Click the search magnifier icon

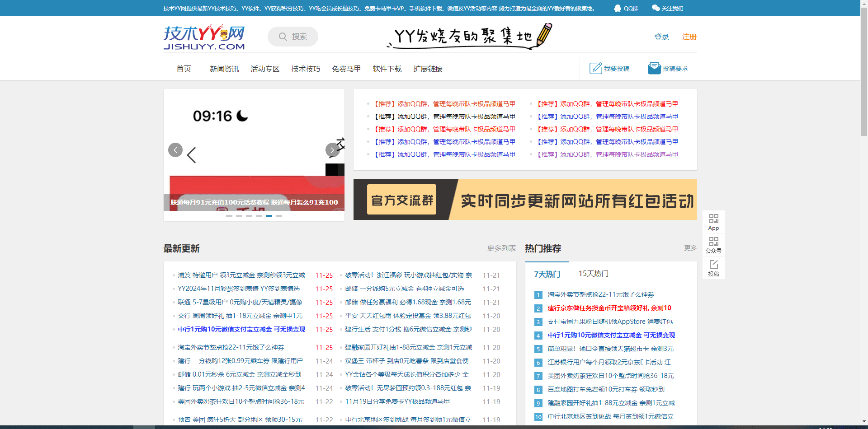point(283,37)
